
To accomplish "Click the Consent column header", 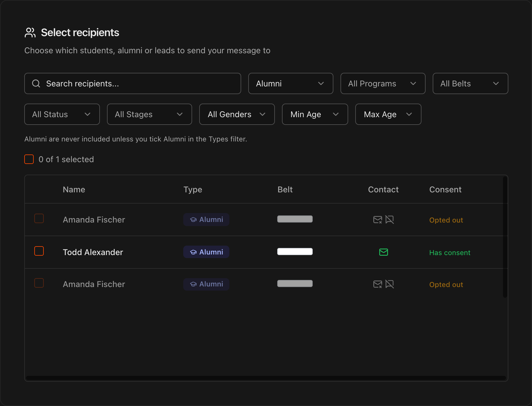I will coord(445,189).
